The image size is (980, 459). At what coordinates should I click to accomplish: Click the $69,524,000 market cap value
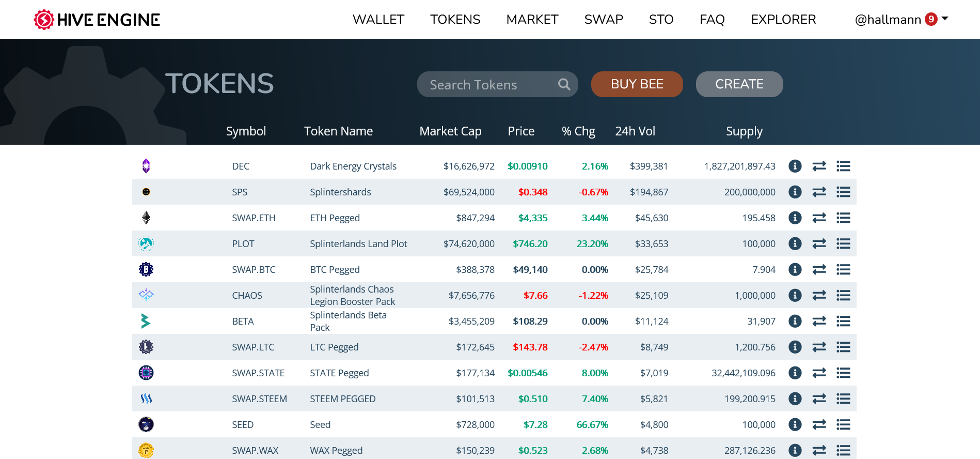point(469,192)
